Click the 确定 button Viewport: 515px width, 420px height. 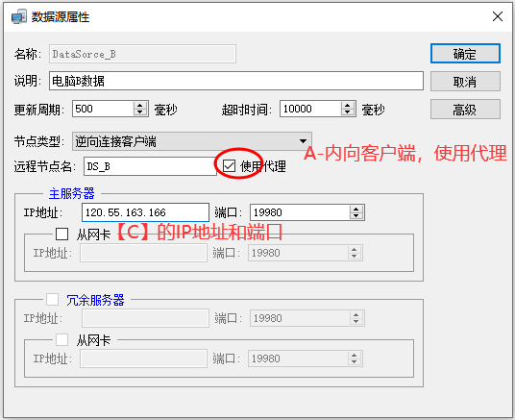pyautogui.click(x=465, y=53)
